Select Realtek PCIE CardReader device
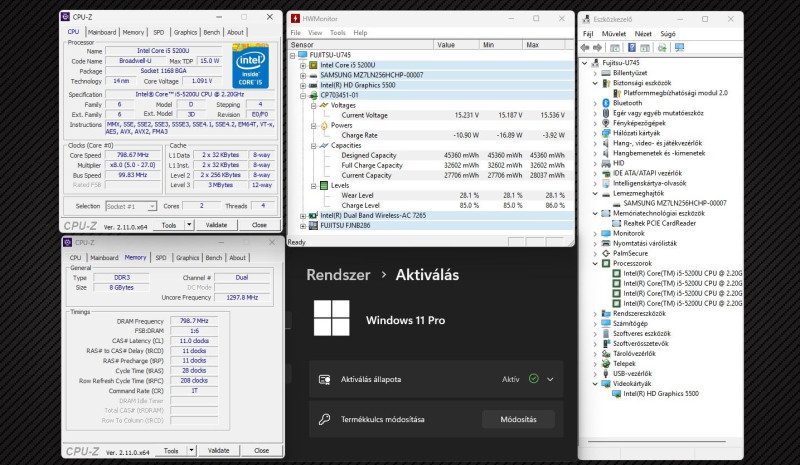This screenshot has height=465, width=800. [659, 223]
